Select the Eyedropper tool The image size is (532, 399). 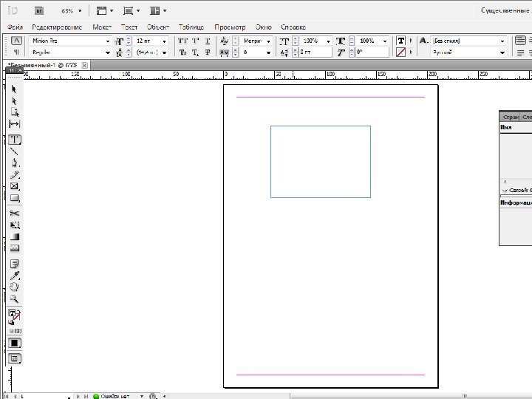[x=14, y=276]
